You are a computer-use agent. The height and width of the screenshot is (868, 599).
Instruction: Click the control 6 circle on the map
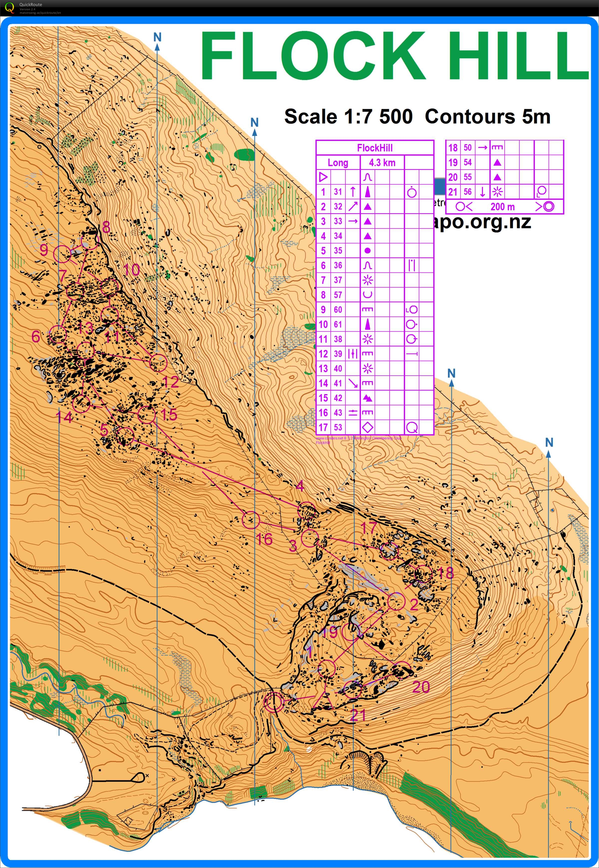(x=58, y=334)
